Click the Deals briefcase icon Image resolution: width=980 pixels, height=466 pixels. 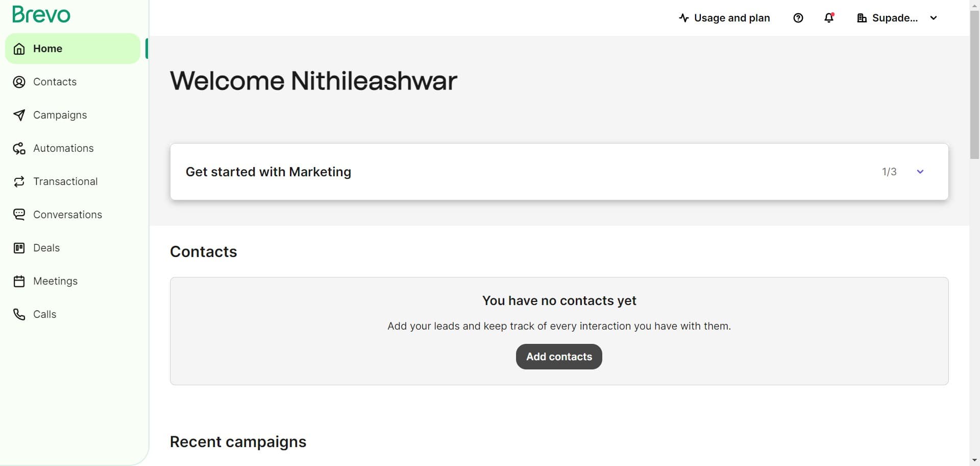(19, 247)
